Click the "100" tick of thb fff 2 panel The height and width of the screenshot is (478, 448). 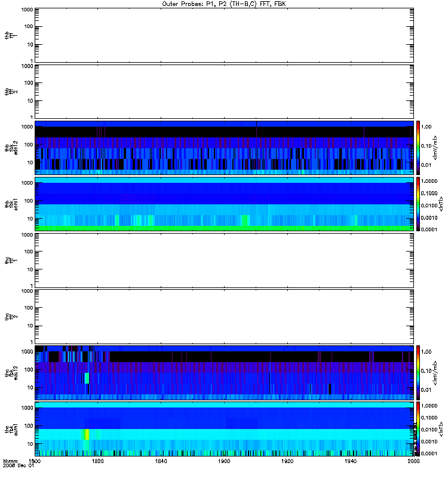[x=28, y=83]
